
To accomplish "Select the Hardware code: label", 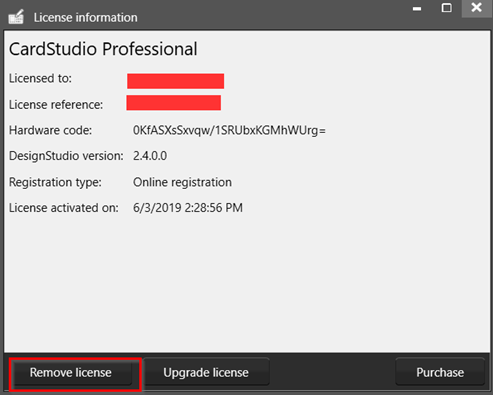I will click(x=50, y=130).
